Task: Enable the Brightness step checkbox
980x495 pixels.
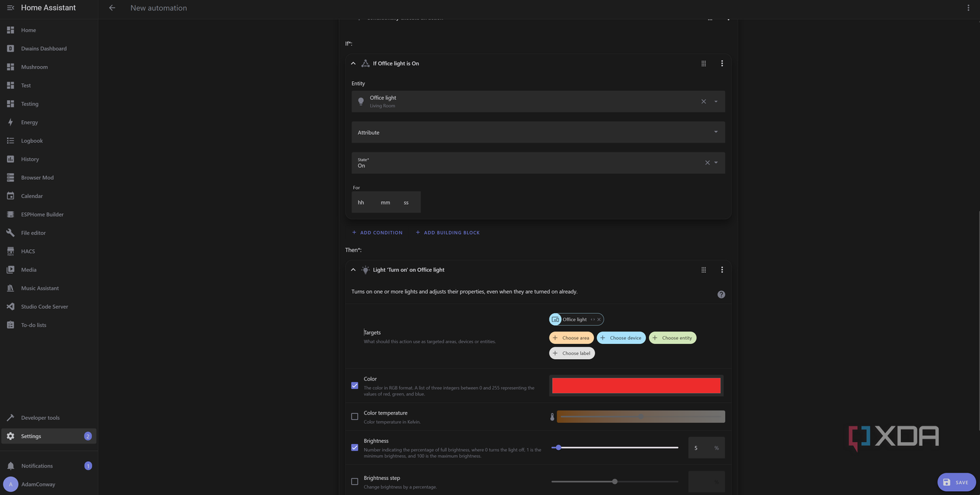Action: (355, 482)
